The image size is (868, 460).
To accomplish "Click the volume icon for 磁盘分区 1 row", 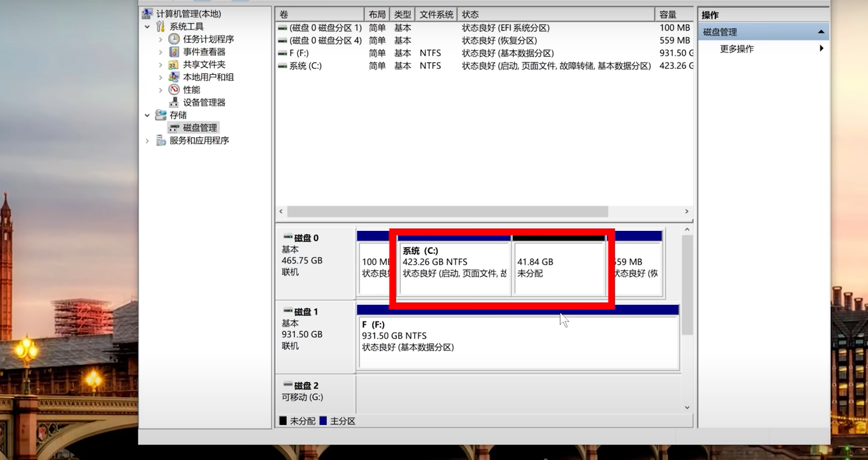I will (x=282, y=28).
